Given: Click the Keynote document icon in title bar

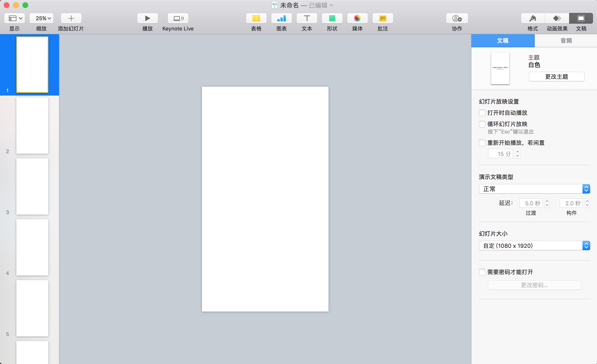Looking at the screenshot, I should click(275, 5).
